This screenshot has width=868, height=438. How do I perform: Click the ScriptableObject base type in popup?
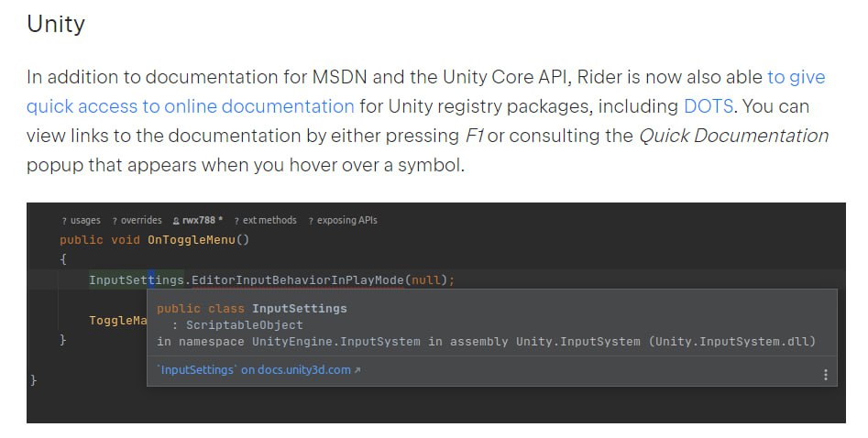click(244, 325)
